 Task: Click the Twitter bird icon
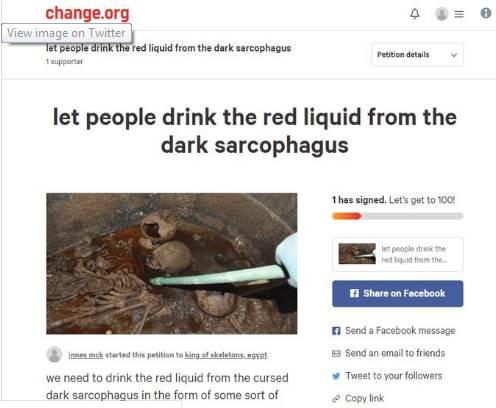336,376
